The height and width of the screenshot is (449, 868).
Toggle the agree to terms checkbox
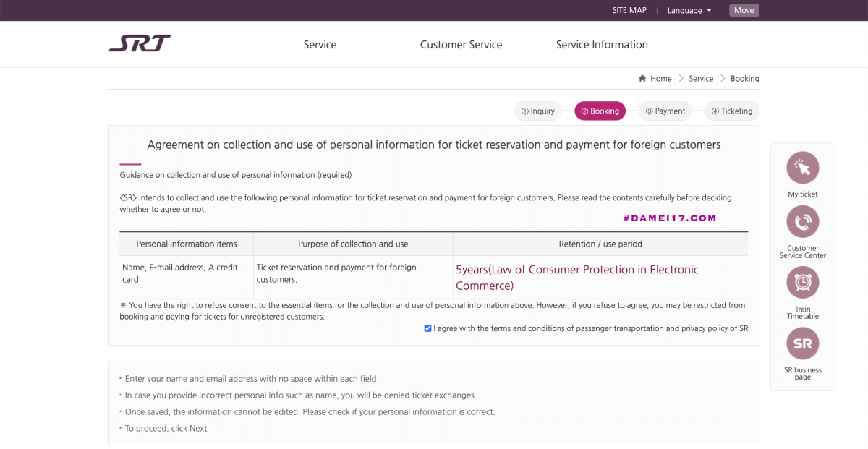[x=428, y=328]
